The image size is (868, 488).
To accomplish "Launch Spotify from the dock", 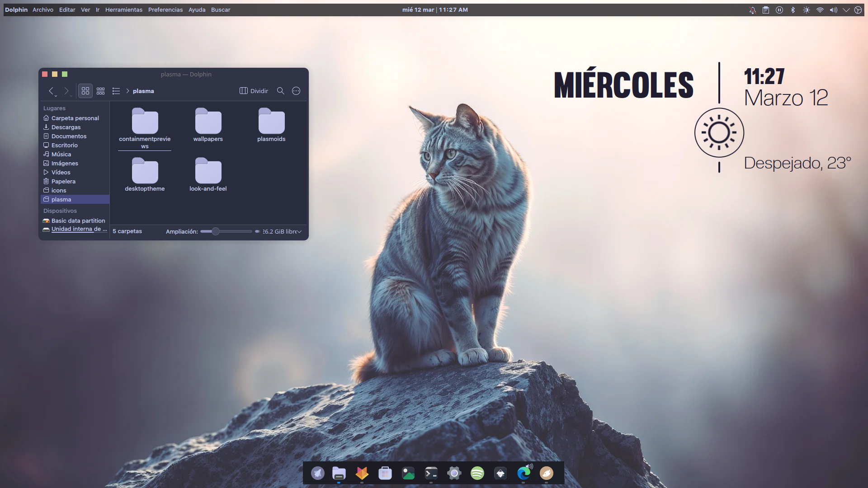I will tap(477, 473).
